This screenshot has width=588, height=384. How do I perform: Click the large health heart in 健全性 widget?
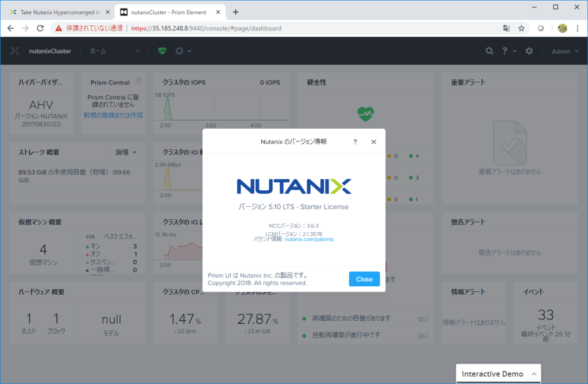pyautogui.click(x=365, y=114)
